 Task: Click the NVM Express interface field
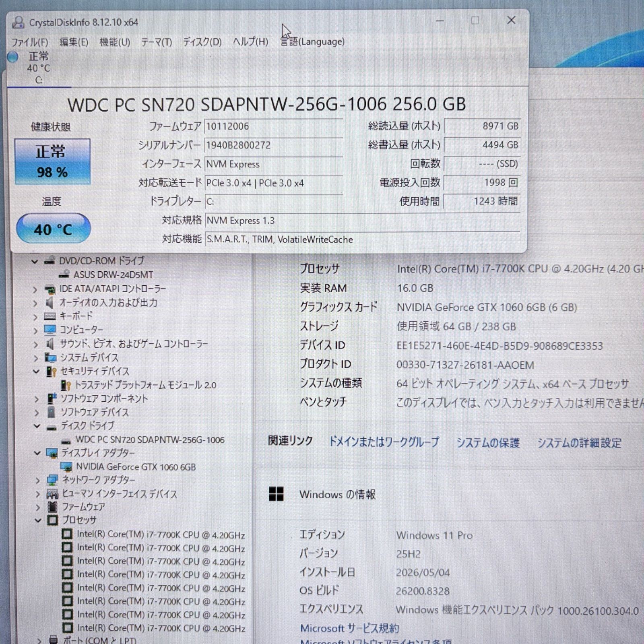coord(273,164)
